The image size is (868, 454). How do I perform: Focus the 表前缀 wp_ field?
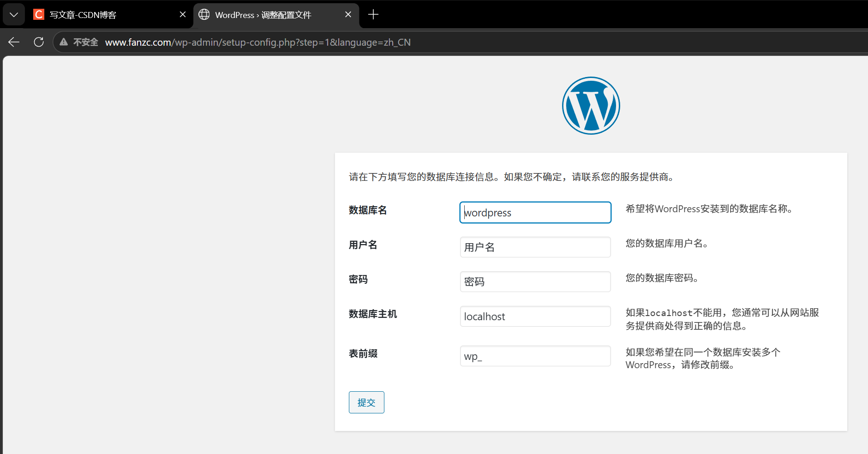pos(535,356)
